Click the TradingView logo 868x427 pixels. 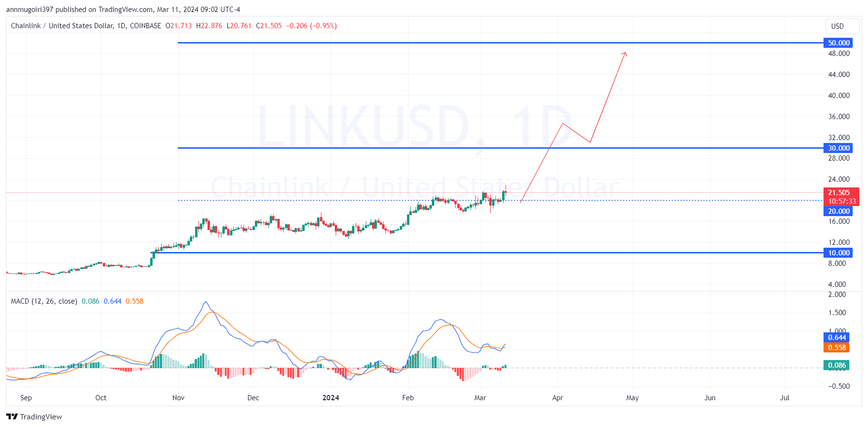(34, 416)
